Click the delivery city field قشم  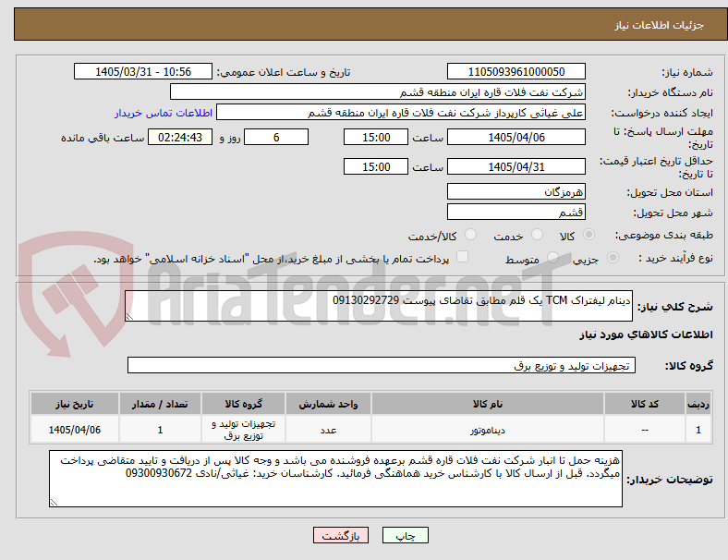pyautogui.click(x=516, y=212)
